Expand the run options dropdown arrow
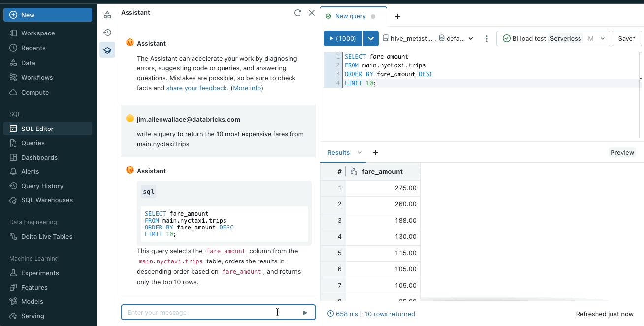Viewport: 644px width, 326px height. click(371, 38)
